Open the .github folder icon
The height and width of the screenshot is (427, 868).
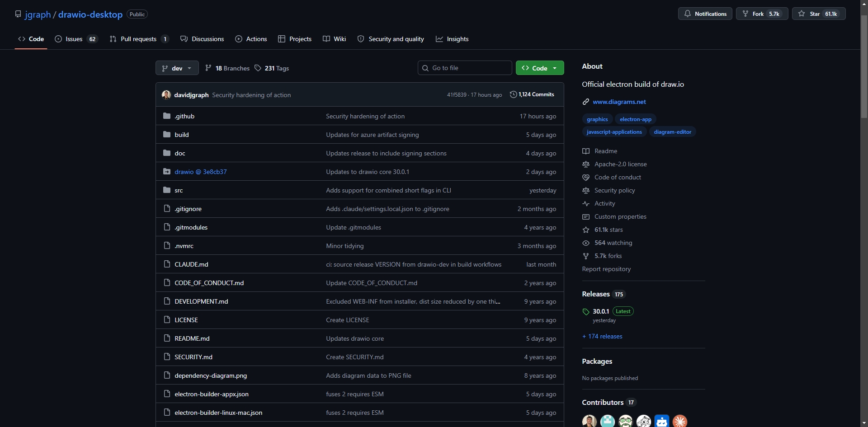point(167,116)
